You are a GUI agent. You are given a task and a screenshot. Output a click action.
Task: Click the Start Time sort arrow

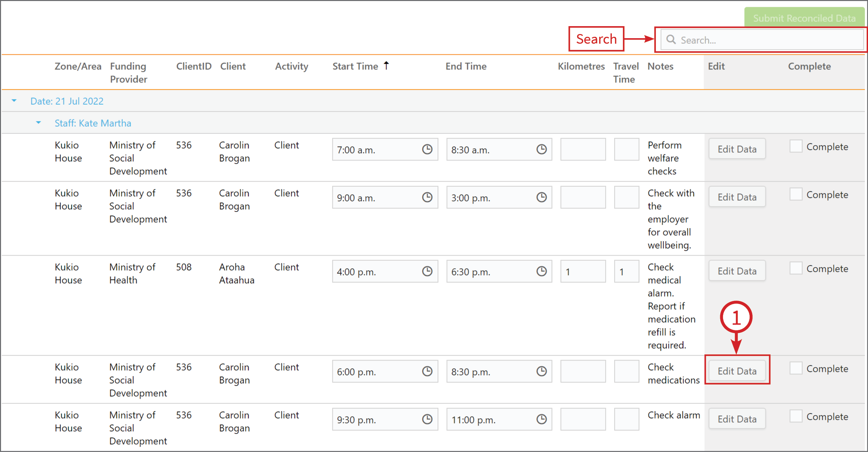tap(386, 65)
